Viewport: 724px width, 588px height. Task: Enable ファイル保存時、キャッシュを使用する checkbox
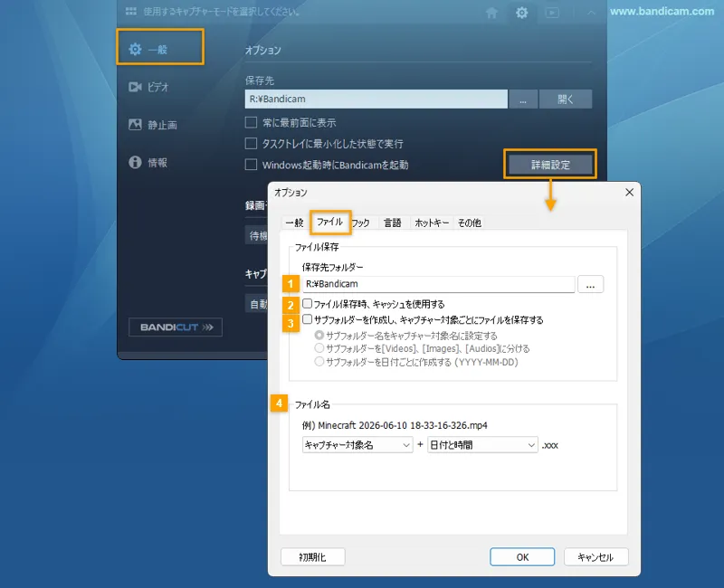pyautogui.click(x=307, y=304)
